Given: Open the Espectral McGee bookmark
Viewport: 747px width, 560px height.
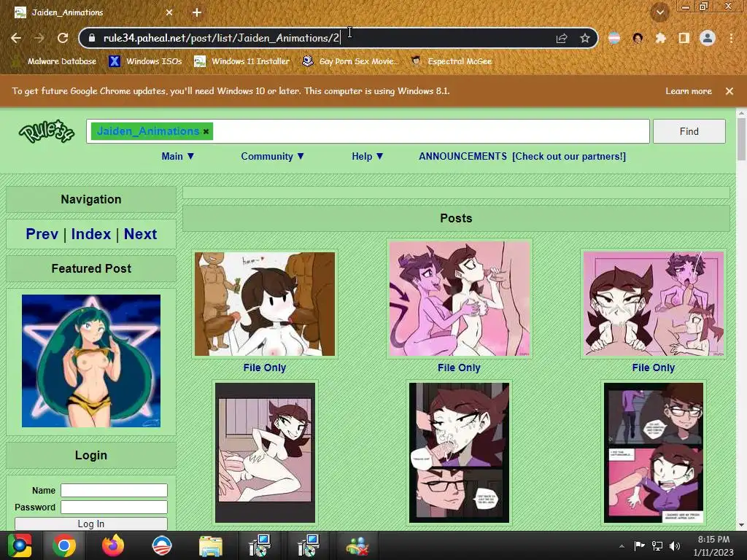Looking at the screenshot, I should point(451,61).
